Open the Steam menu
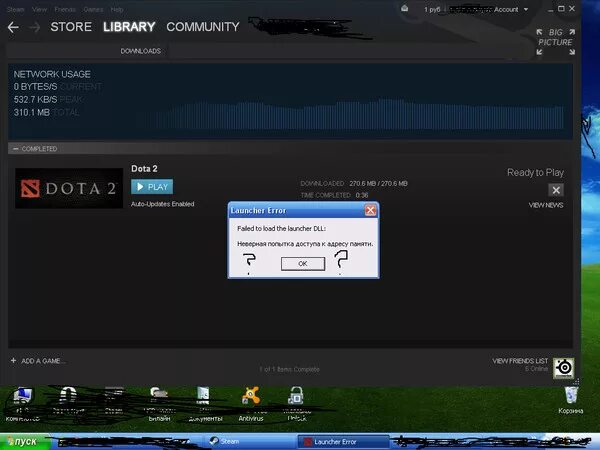Image resolution: width=600 pixels, height=450 pixels. tap(15, 9)
